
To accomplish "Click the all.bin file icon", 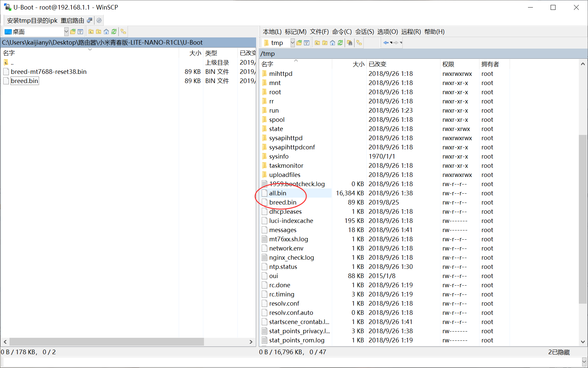I will click(x=265, y=193).
